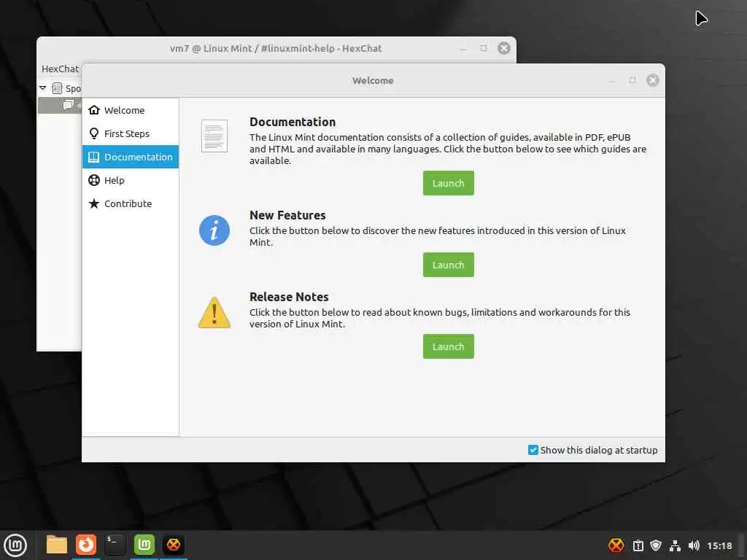The height and width of the screenshot is (560, 747).
Task: Open the update manager tray notification icon
Action: pos(638,545)
